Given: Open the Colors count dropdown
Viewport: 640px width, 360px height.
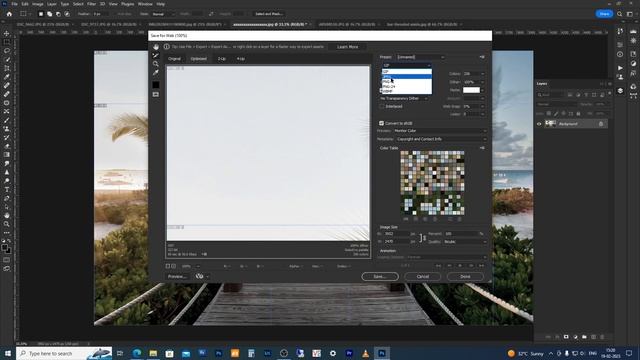Looking at the screenshot, I should (x=473, y=74).
